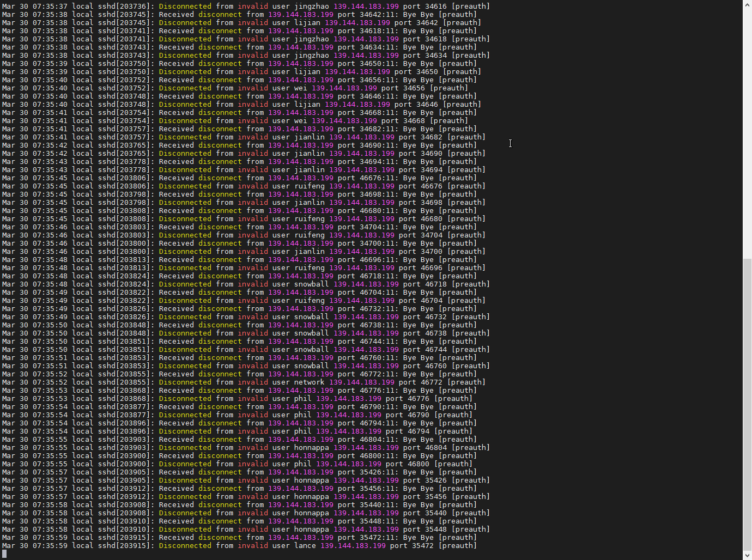Click "[preauth]" at the end of the lance line

457,546
